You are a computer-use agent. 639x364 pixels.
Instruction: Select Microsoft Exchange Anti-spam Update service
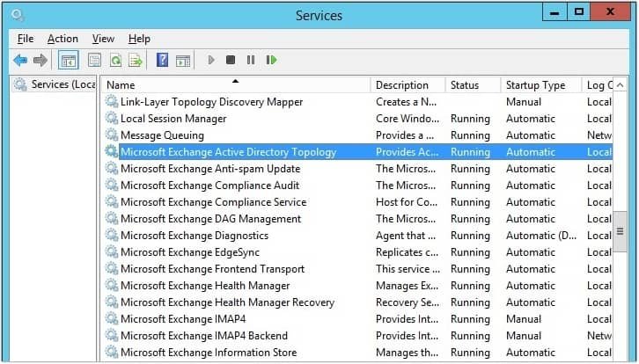[x=358, y=169]
